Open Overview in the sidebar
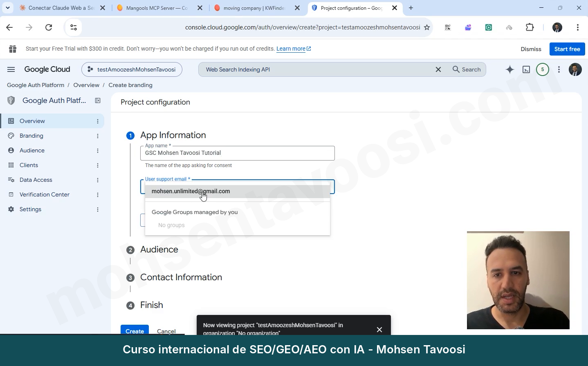Viewport: 588px width, 366px height. (32, 121)
